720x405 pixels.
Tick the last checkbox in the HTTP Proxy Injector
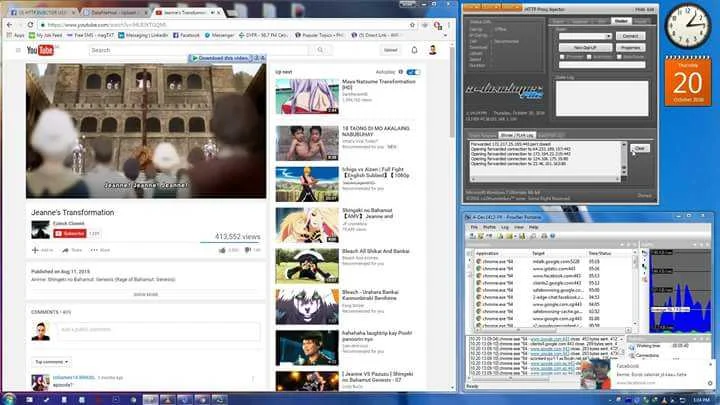pos(619,57)
